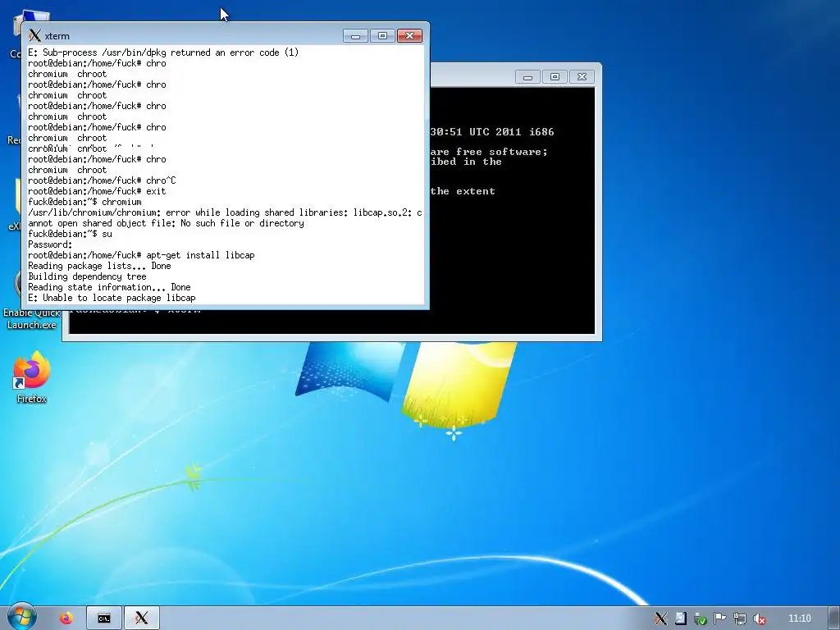The height and width of the screenshot is (630, 840).
Task: Open Firefox from the taskbar
Action: coord(66,619)
